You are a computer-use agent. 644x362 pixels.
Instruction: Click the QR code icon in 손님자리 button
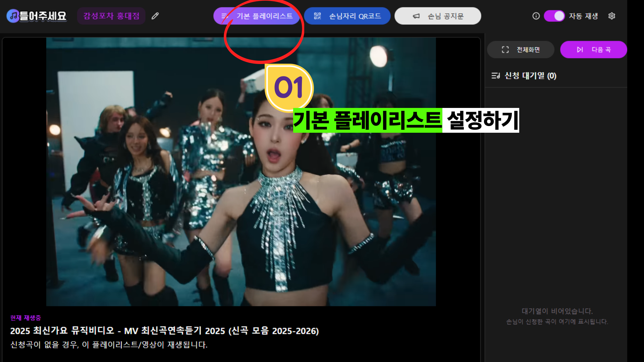317,16
